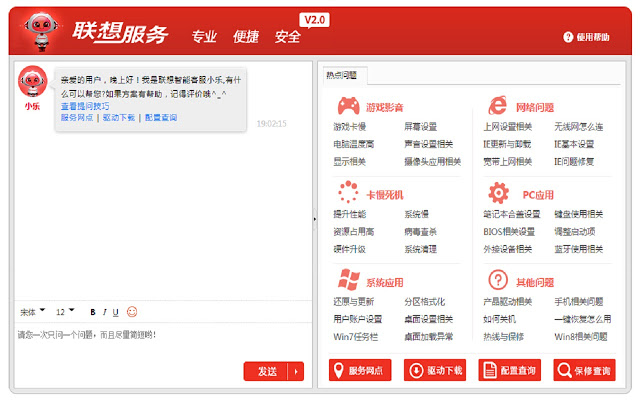
Task: Select the 键盘使用相关 topic
Action: (x=578, y=214)
